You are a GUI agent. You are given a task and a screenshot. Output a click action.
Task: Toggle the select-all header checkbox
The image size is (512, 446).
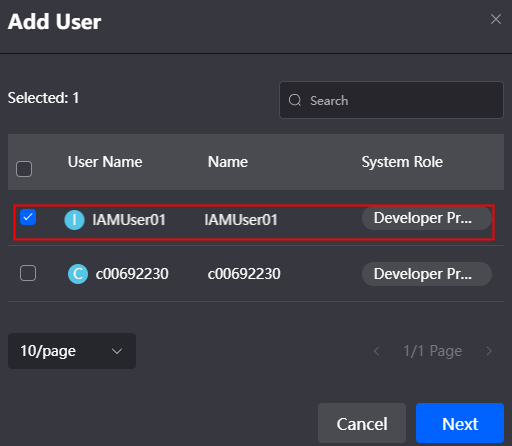pyautogui.click(x=24, y=169)
